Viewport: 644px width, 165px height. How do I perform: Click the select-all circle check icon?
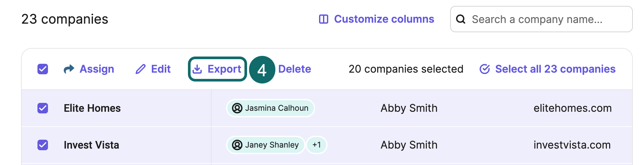pyautogui.click(x=485, y=69)
